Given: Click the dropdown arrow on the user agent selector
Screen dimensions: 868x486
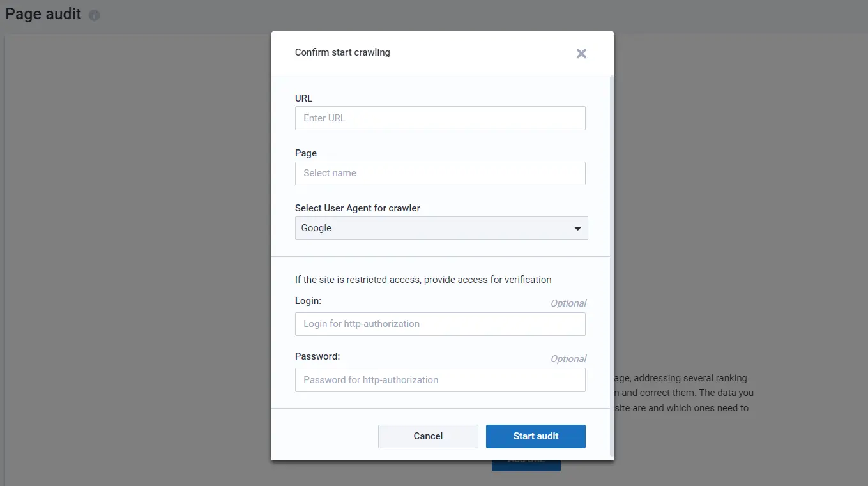Looking at the screenshot, I should click(577, 228).
